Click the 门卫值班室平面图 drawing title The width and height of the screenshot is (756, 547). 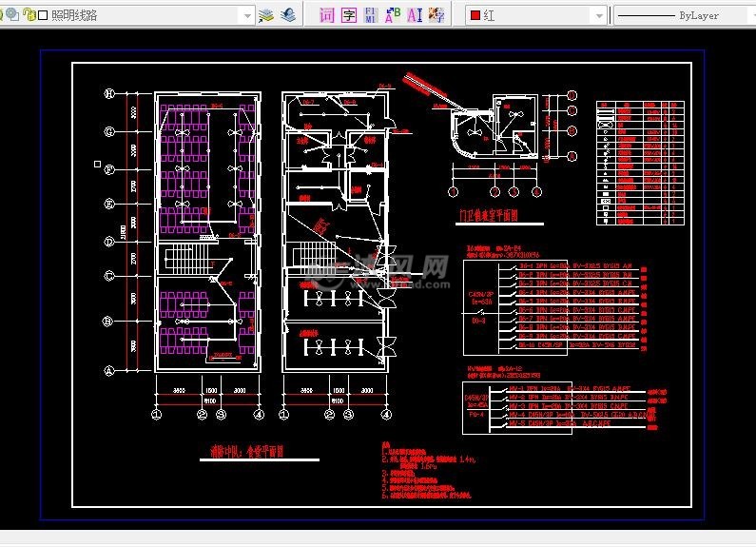pos(489,215)
